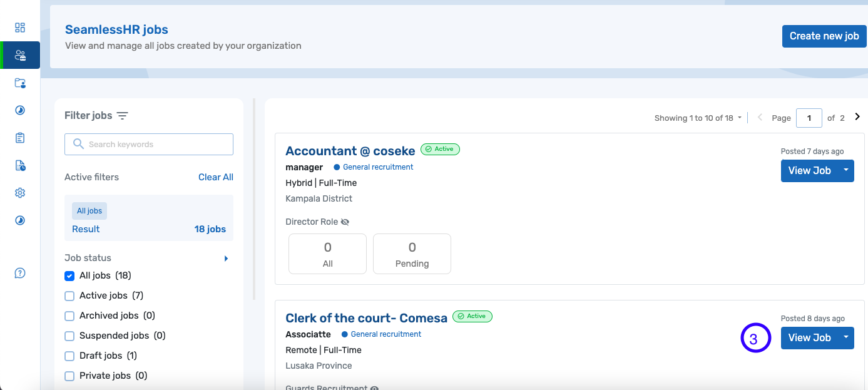Go to next page arrow
This screenshot has width=868, height=390.
pyautogui.click(x=857, y=117)
